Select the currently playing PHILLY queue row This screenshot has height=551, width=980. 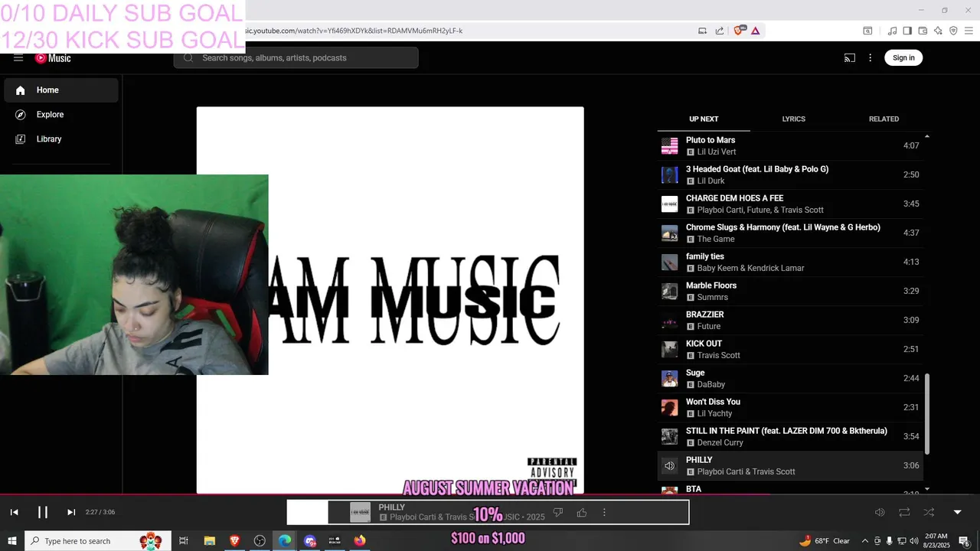point(790,465)
